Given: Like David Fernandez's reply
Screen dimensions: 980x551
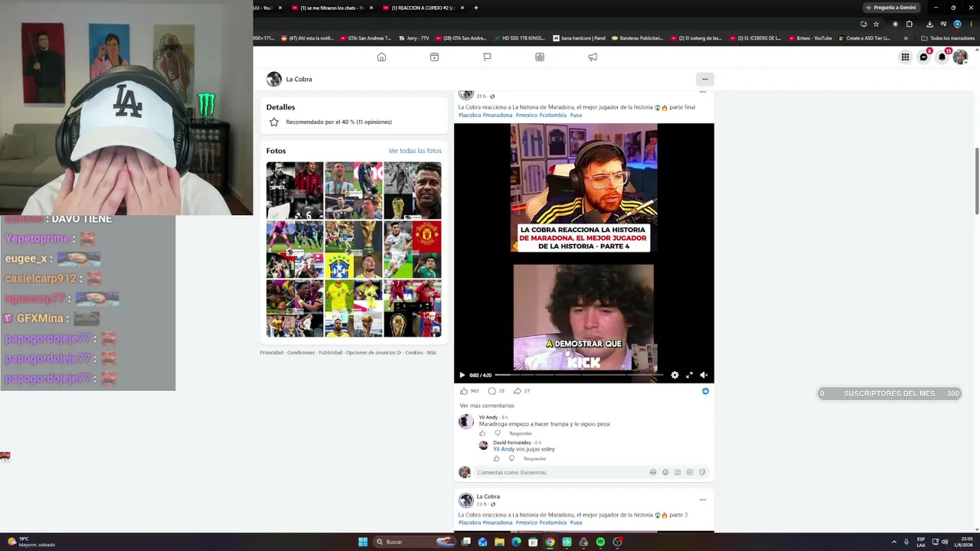Looking at the screenshot, I should click(496, 458).
